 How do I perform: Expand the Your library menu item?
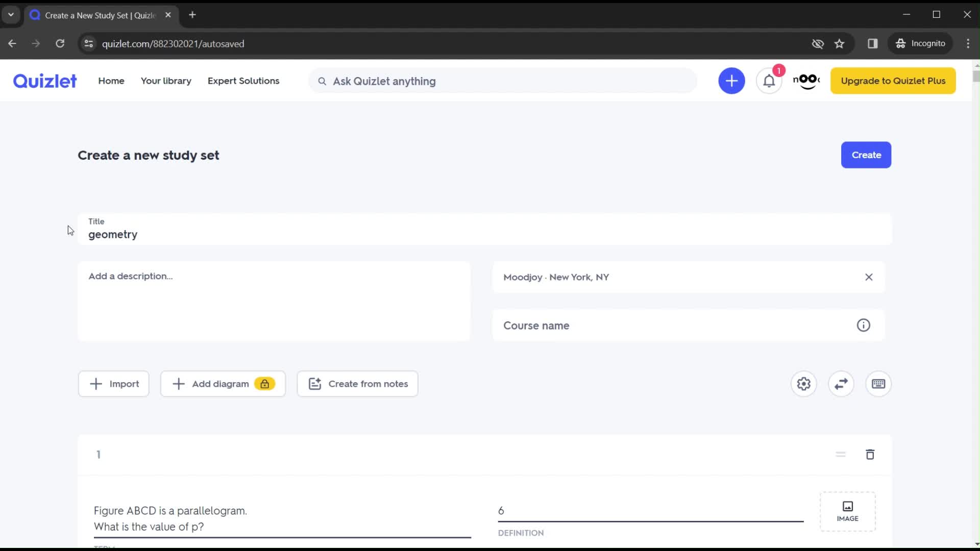point(166,81)
